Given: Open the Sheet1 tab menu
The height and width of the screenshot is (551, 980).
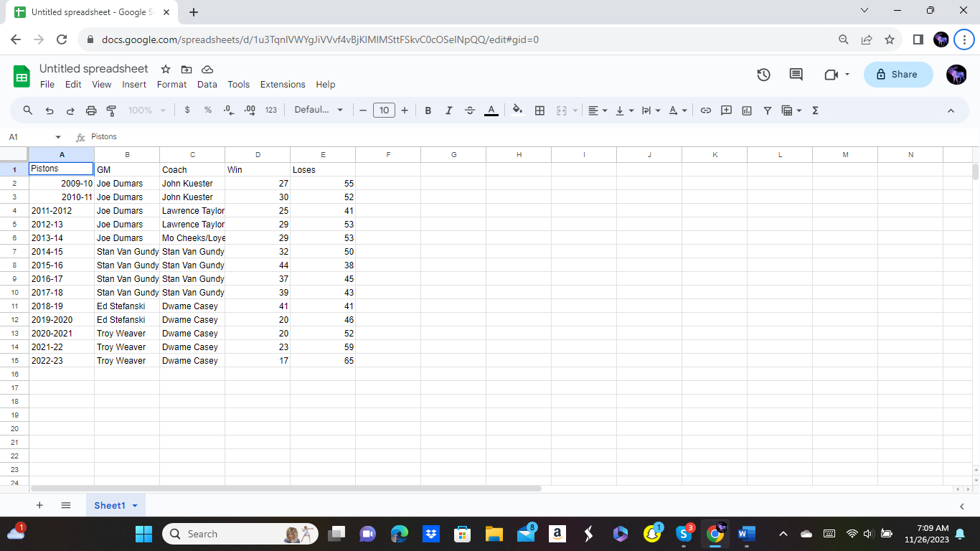Looking at the screenshot, I should pos(135,506).
